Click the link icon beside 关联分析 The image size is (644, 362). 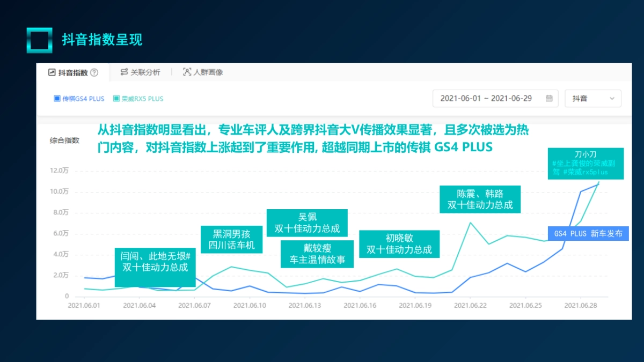124,71
